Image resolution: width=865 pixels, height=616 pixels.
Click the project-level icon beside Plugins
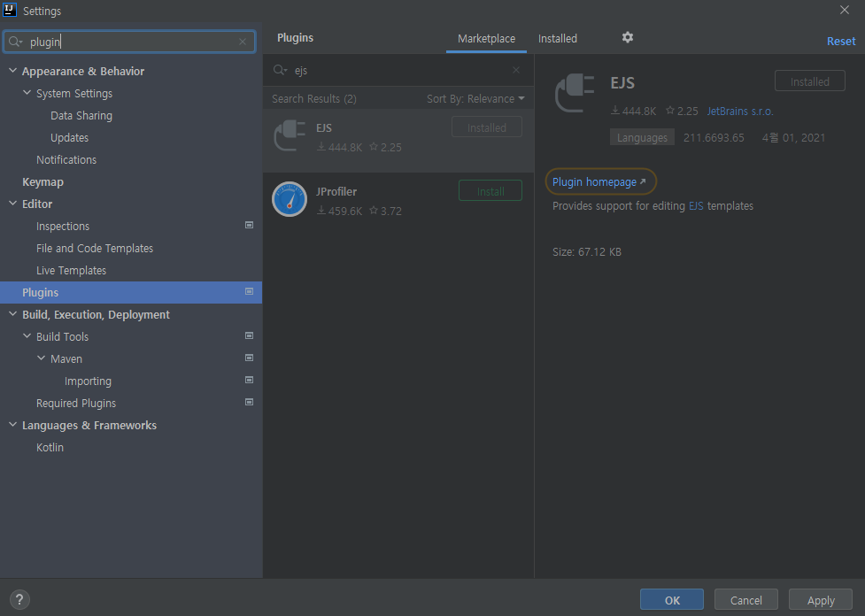point(250,291)
